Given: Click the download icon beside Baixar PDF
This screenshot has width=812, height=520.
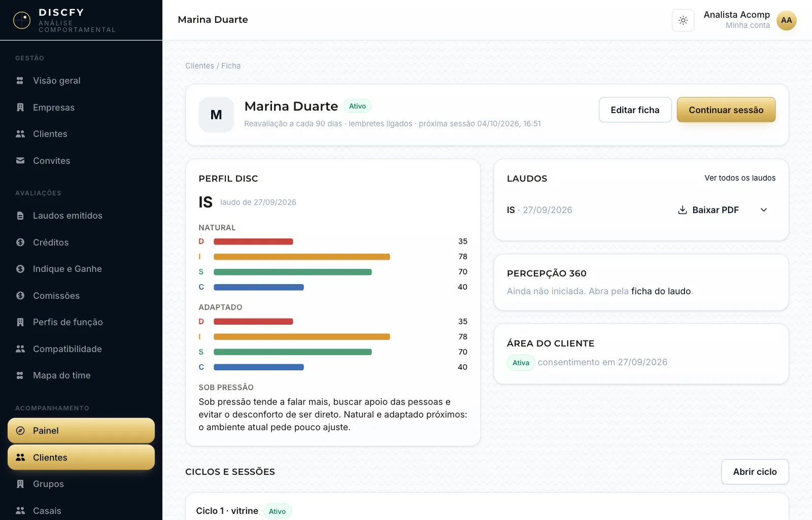Looking at the screenshot, I should [683, 210].
